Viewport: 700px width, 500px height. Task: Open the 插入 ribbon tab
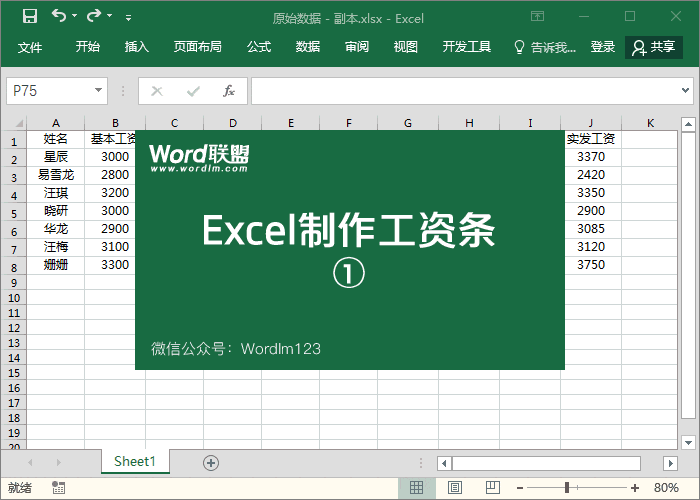[137, 47]
